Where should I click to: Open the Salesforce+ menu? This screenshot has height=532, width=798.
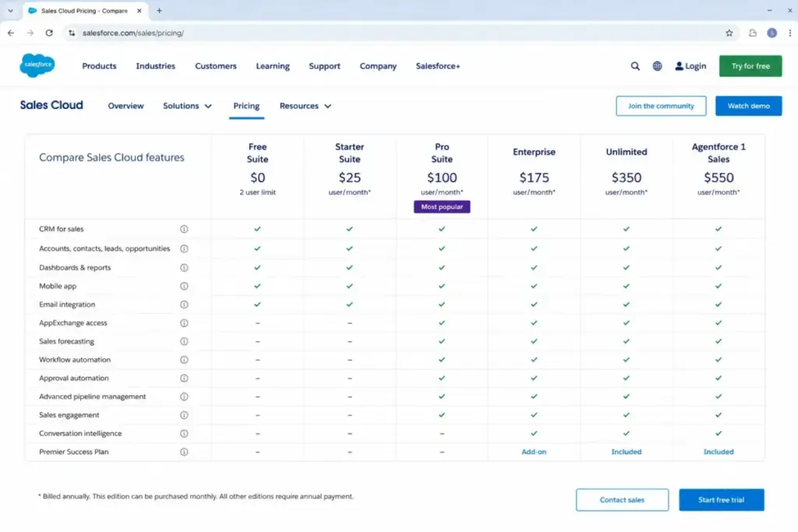click(x=438, y=66)
